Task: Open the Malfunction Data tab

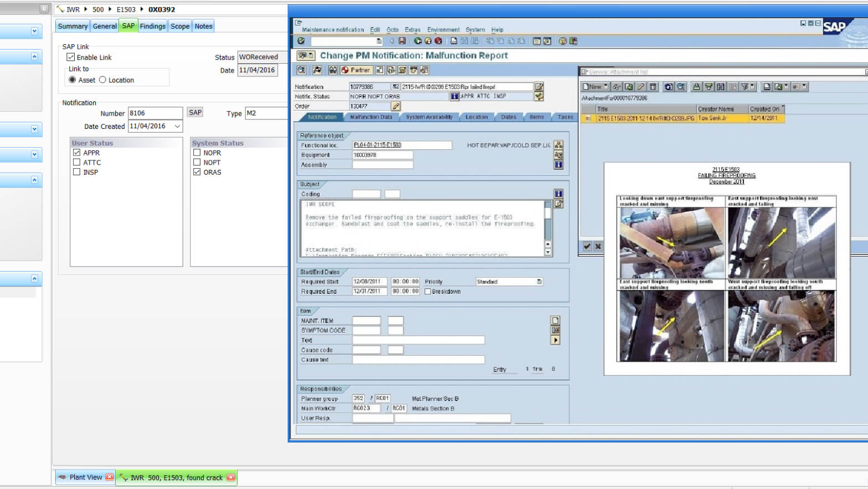Action: (x=371, y=117)
